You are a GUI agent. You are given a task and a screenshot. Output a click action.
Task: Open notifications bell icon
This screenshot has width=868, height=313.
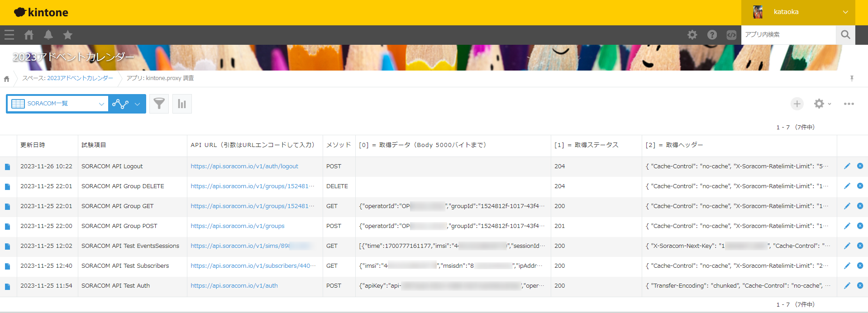pyautogui.click(x=48, y=35)
